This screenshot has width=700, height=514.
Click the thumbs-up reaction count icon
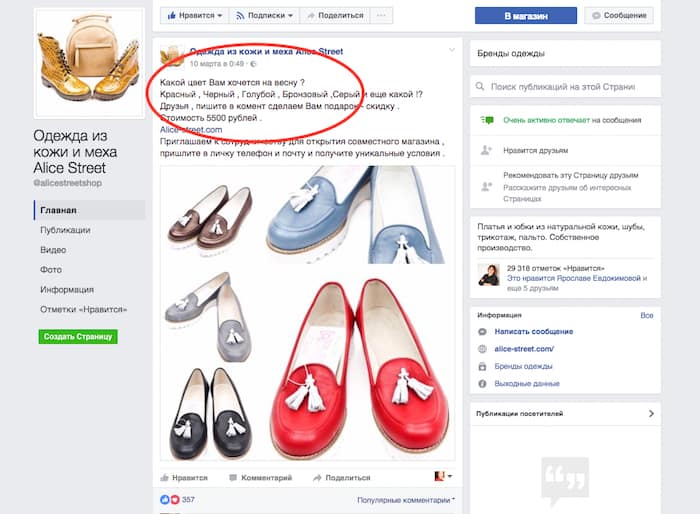pos(166,499)
